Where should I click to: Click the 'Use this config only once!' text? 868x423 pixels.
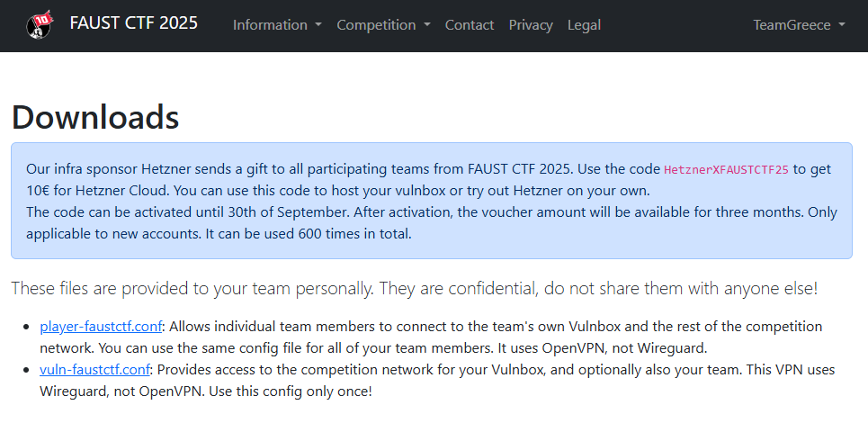click(x=300, y=391)
